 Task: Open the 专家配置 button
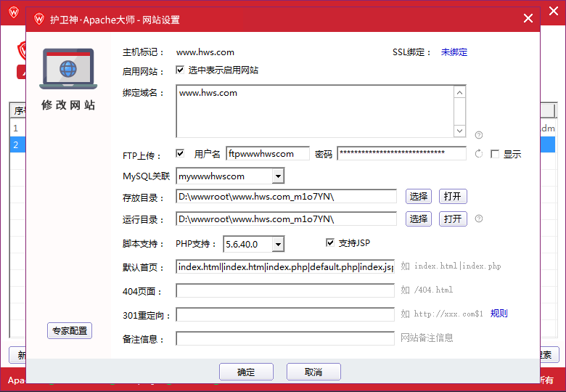pyautogui.click(x=70, y=330)
